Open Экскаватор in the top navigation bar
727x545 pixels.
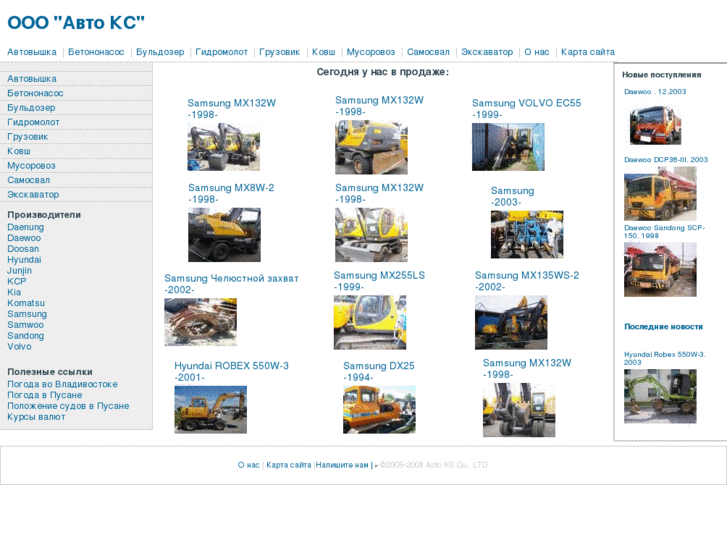487,52
